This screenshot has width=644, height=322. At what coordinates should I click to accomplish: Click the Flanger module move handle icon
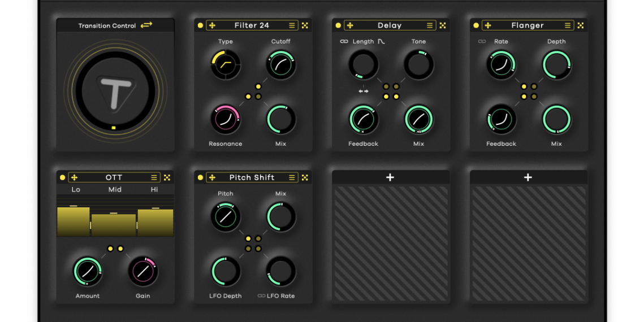point(488,25)
